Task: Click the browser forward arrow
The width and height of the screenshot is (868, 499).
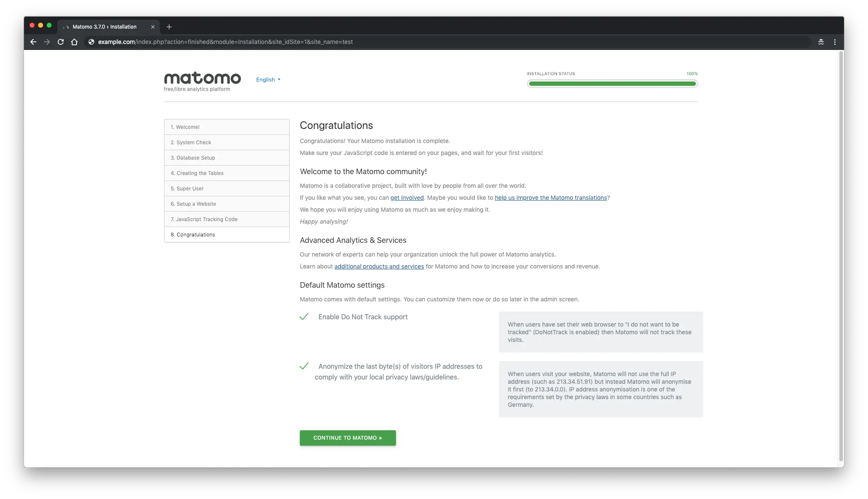Action: pos(47,42)
